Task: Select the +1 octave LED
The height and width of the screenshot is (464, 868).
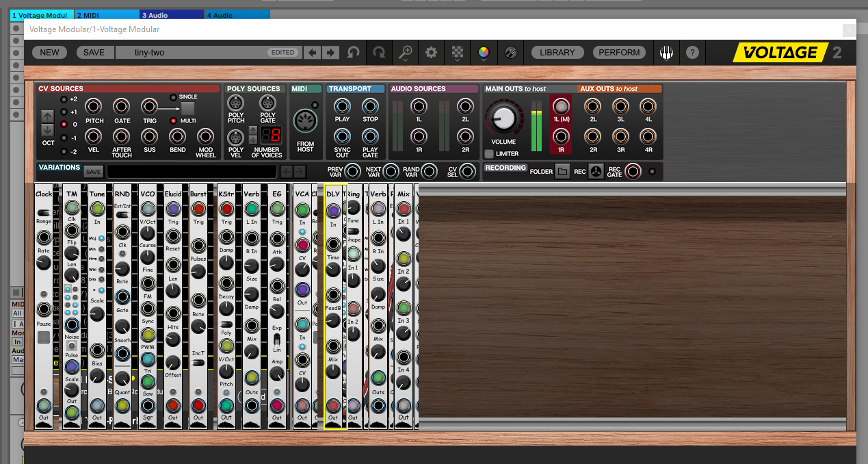Action: (64, 112)
